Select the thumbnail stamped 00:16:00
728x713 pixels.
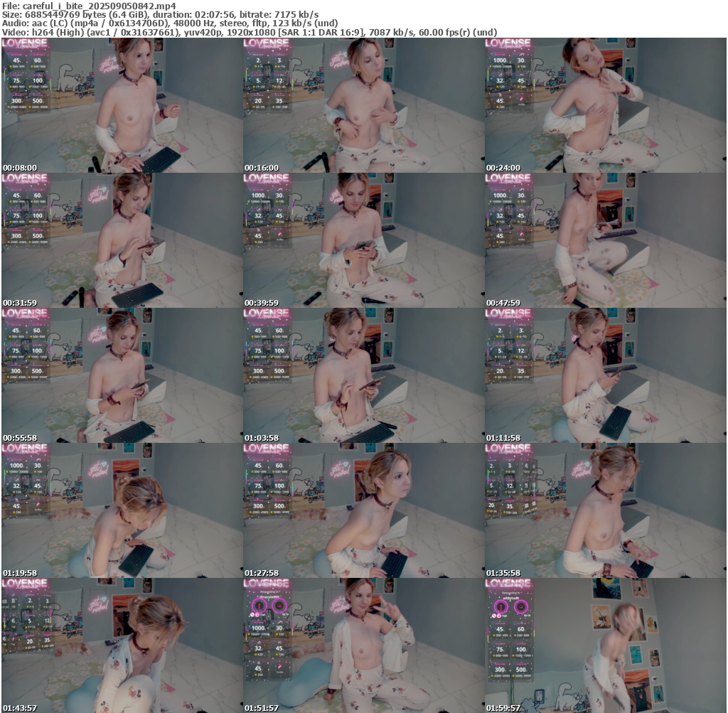point(363,105)
